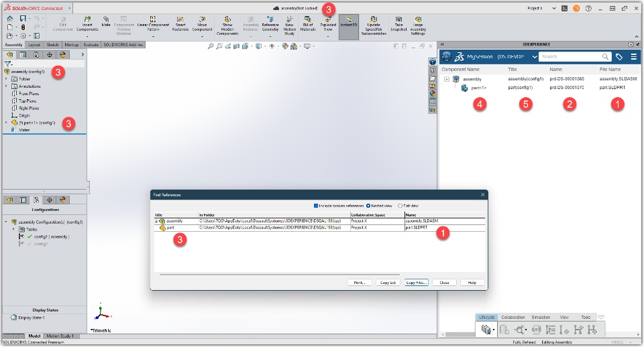644x347 pixels.
Task: Select the Flat view radio button
Action: (x=400, y=206)
